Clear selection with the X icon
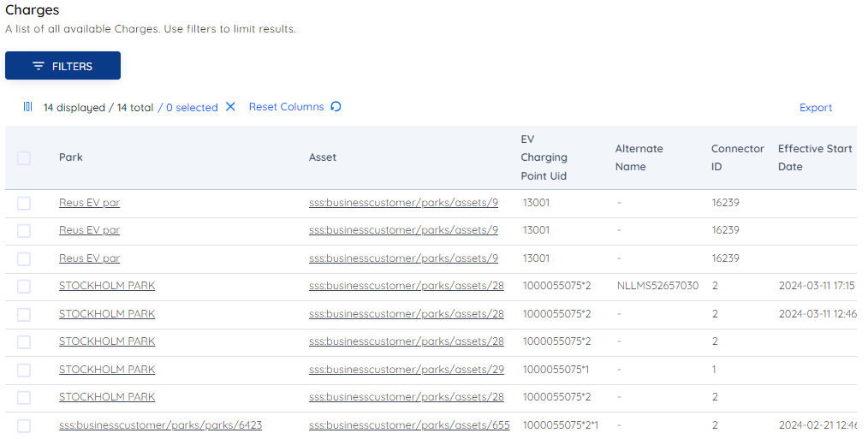Screen dimensions: 868x439 coord(230,107)
